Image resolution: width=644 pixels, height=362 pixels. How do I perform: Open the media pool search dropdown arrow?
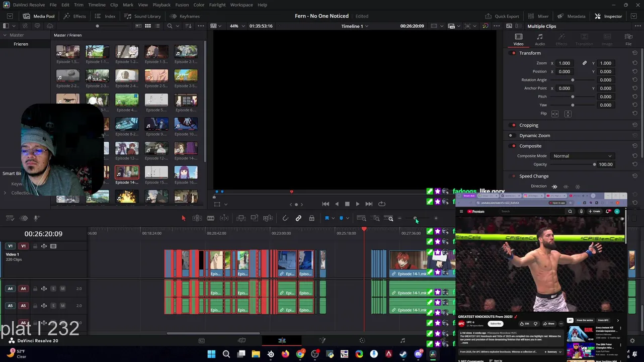[177, 26]
